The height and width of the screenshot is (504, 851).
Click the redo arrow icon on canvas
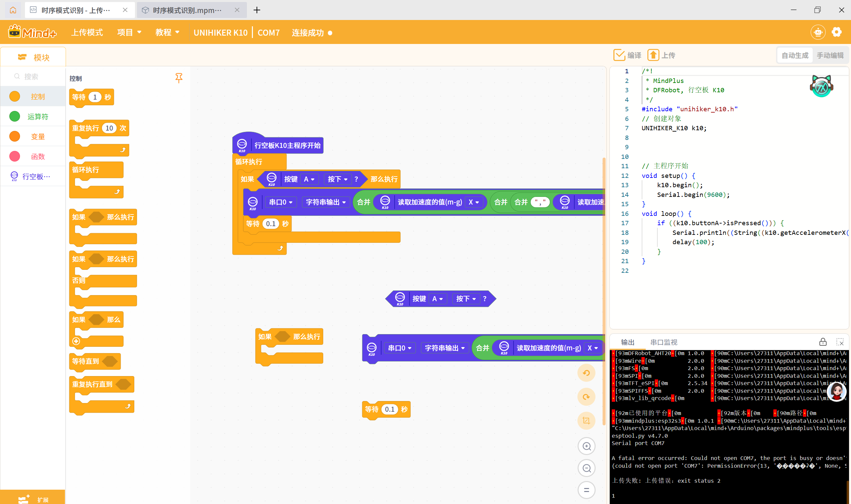point(586,397)
